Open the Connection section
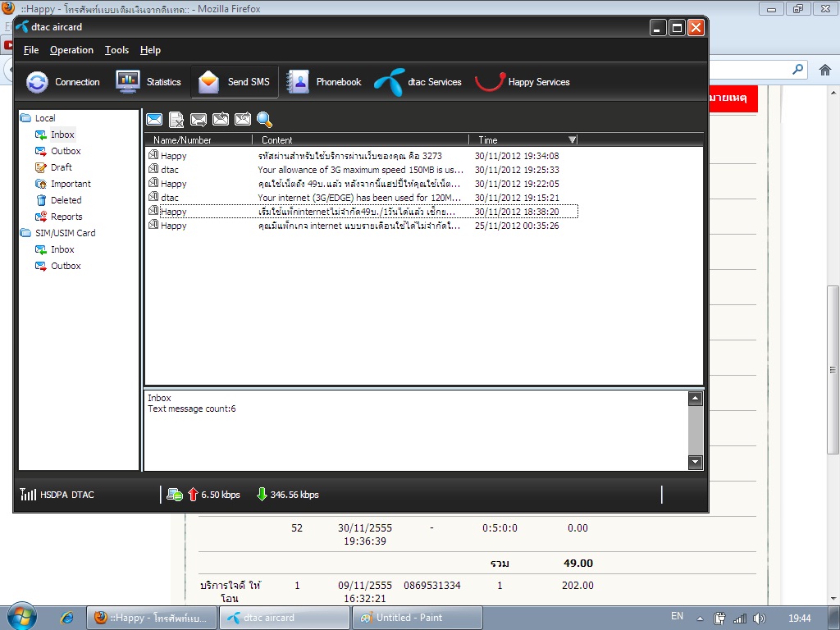840x630 pixels. [63, 82]
